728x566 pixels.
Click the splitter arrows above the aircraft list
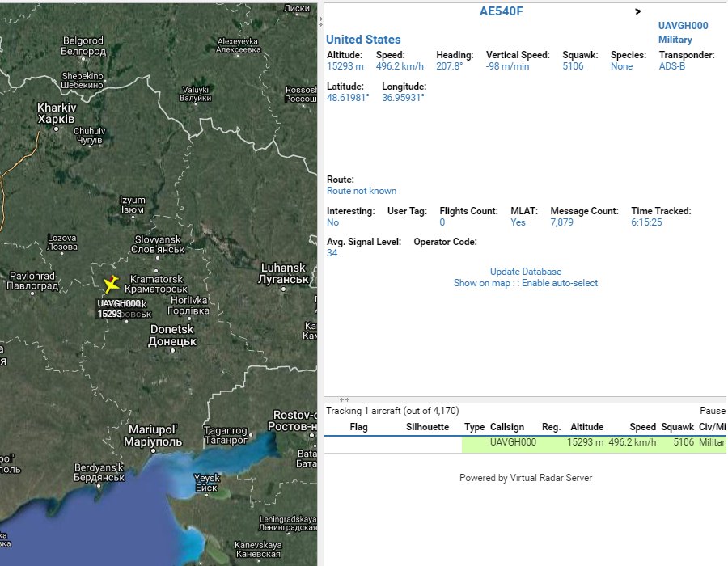coord(344,399)
